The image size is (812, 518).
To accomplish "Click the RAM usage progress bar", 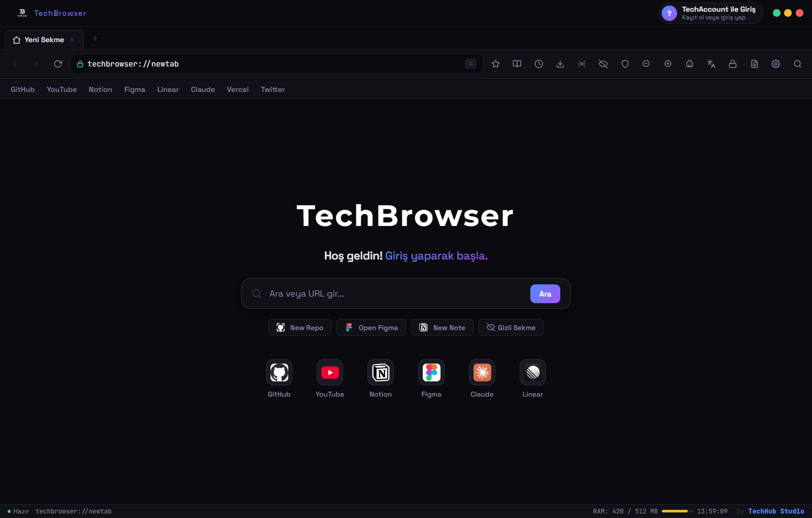I will click(677, 511).
